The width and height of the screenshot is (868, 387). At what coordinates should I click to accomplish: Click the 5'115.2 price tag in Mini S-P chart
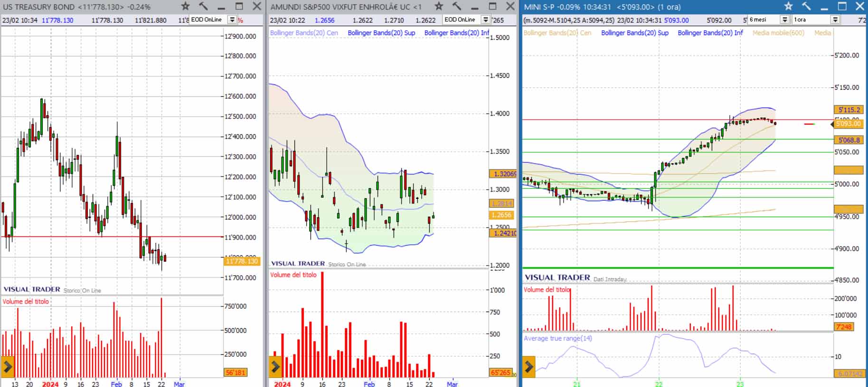tap(849, 110)
